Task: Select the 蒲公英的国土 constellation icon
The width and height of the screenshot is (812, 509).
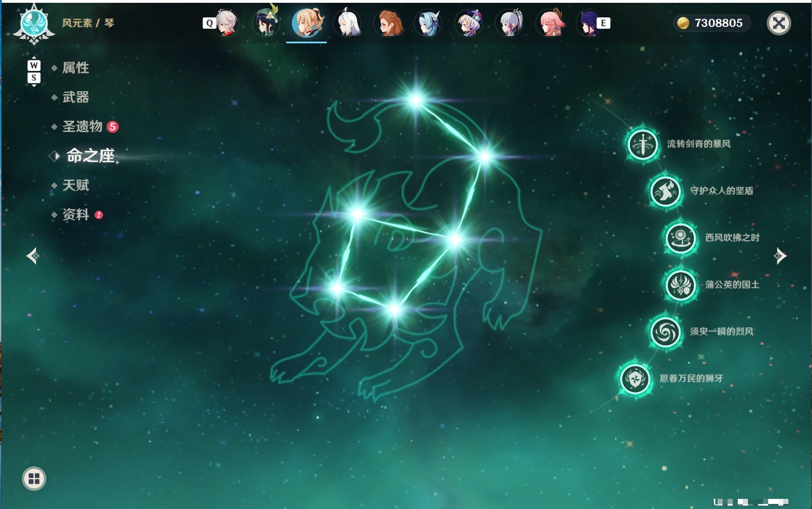Action: 681,285
